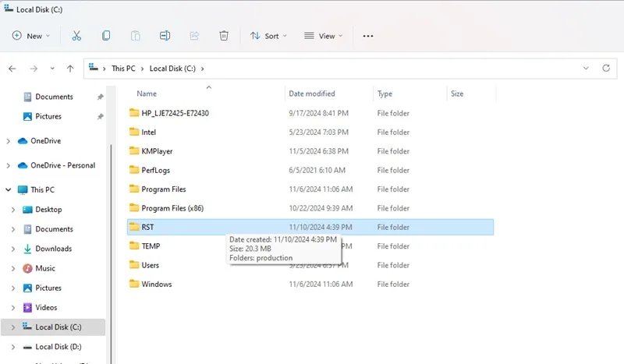The width and height of the screenshot is (624, 364).
Task: Expand the Videos tree node
Action: 13,308
